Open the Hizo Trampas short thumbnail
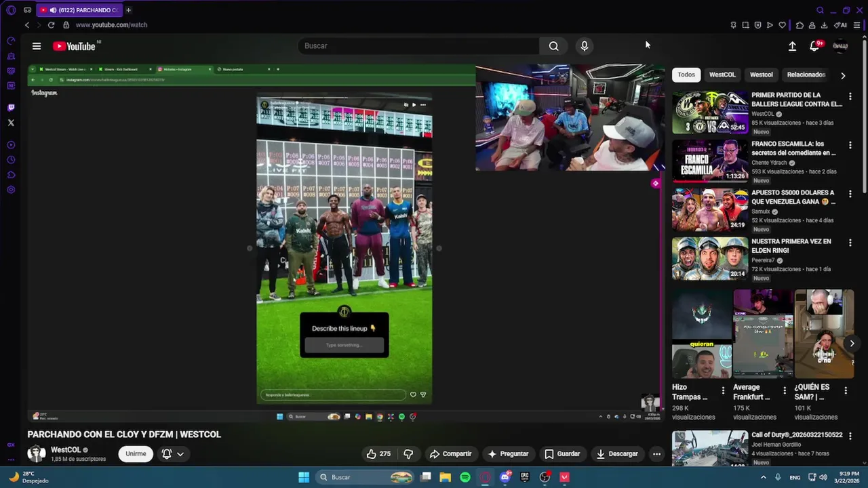Image resolution: width=868 pixels, height=488 pixels. [702, 334]
